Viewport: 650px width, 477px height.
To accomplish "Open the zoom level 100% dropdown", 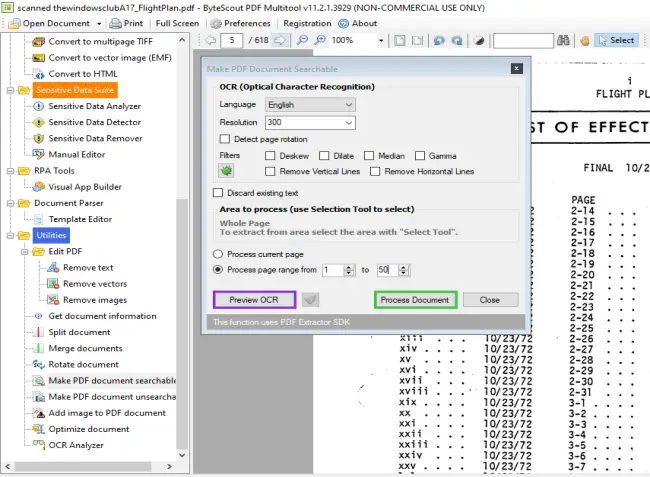I will click(381, 41).
